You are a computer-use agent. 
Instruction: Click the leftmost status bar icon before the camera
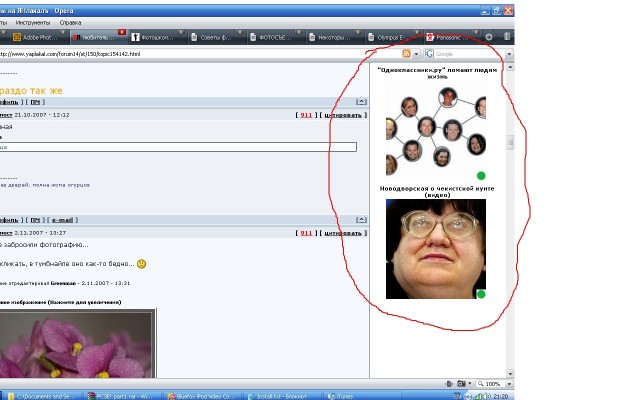point(449,384)
